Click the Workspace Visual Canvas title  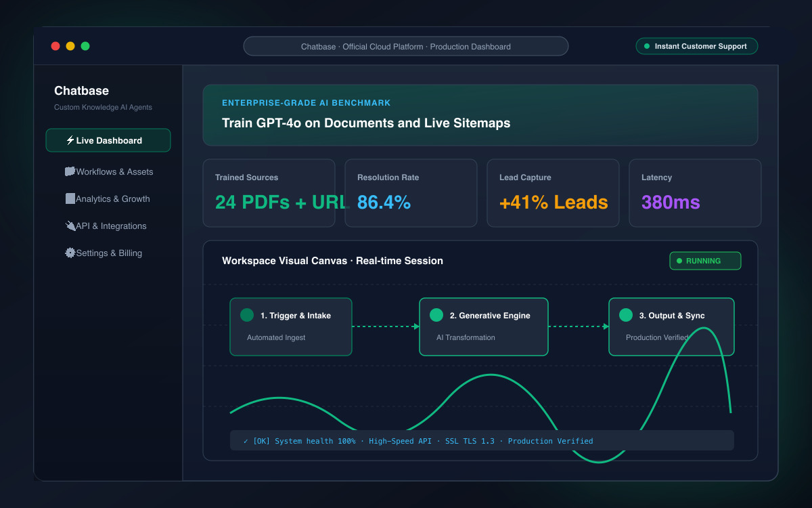pyautogui.click(x=332, y=261)
